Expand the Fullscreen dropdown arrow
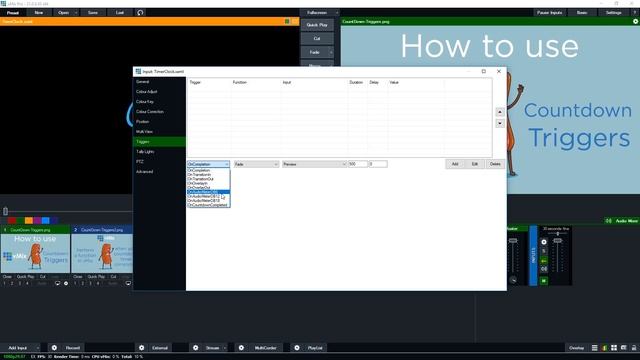This screenshot has height=360, width=640. (337, 13)
